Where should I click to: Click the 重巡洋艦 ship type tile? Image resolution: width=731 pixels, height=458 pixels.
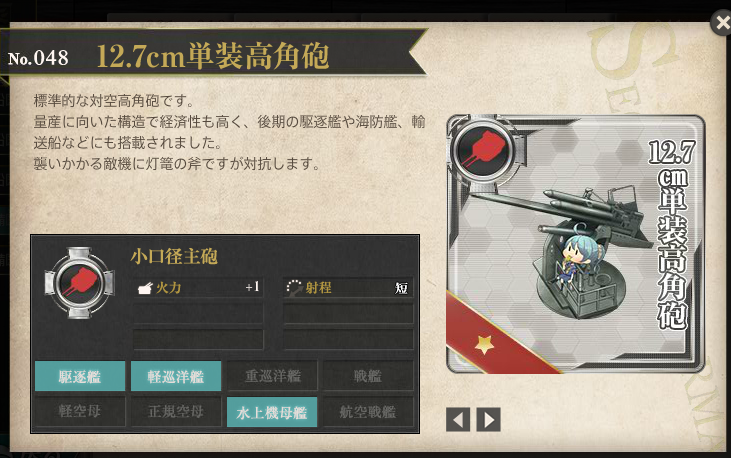pos(272,375)
